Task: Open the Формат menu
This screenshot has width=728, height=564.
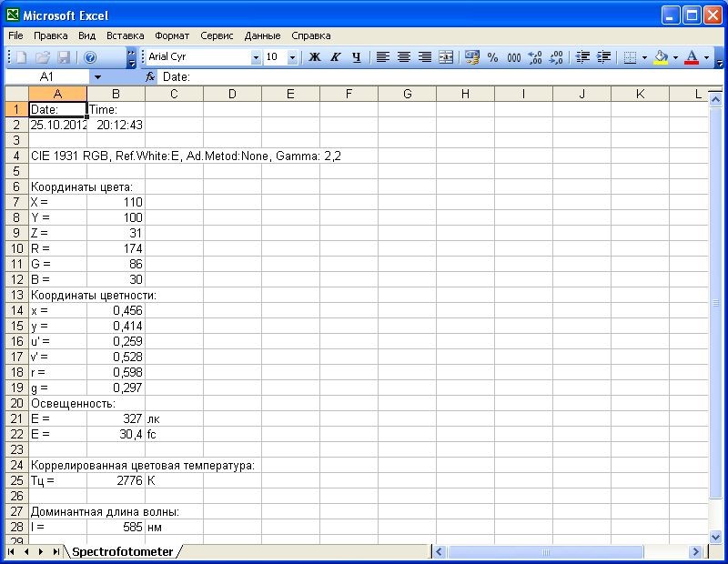Action: tap(172, 35)
